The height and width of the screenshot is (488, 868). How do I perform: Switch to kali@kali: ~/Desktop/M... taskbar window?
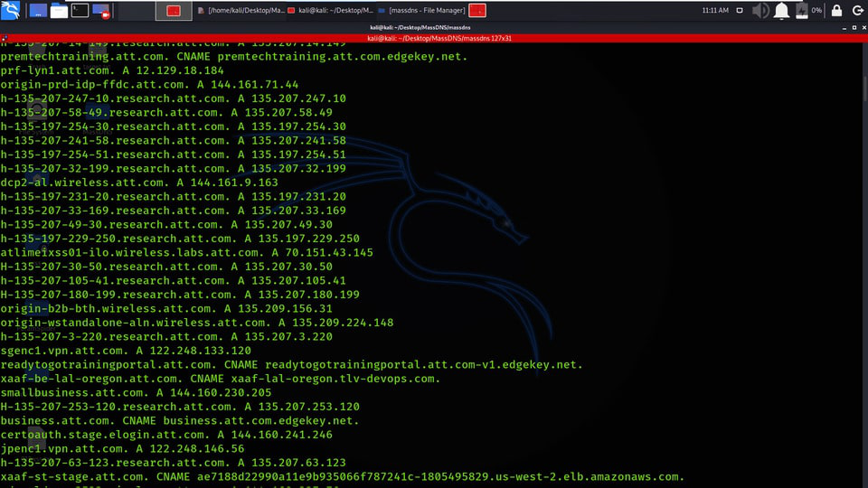(x=330, y=11)
